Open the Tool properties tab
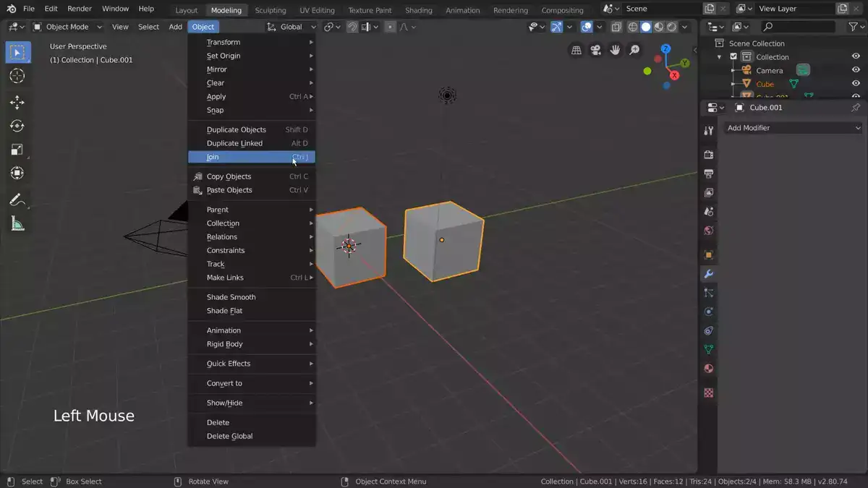 point(709,131)
